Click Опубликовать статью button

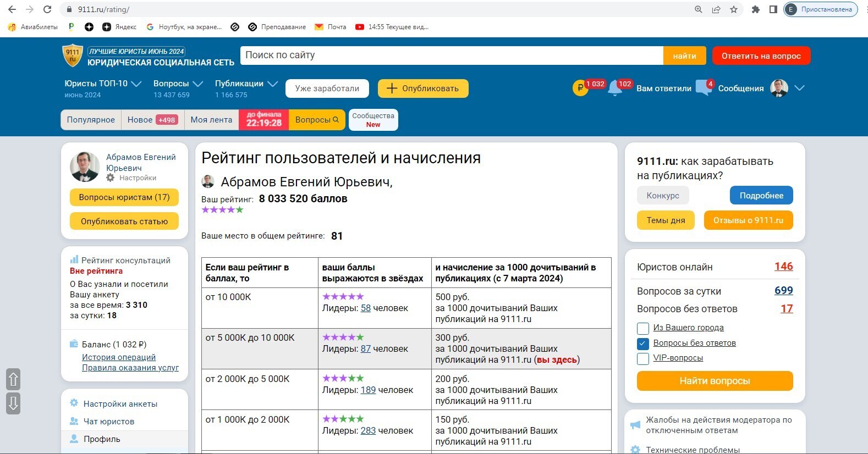(x=124, y=221)
